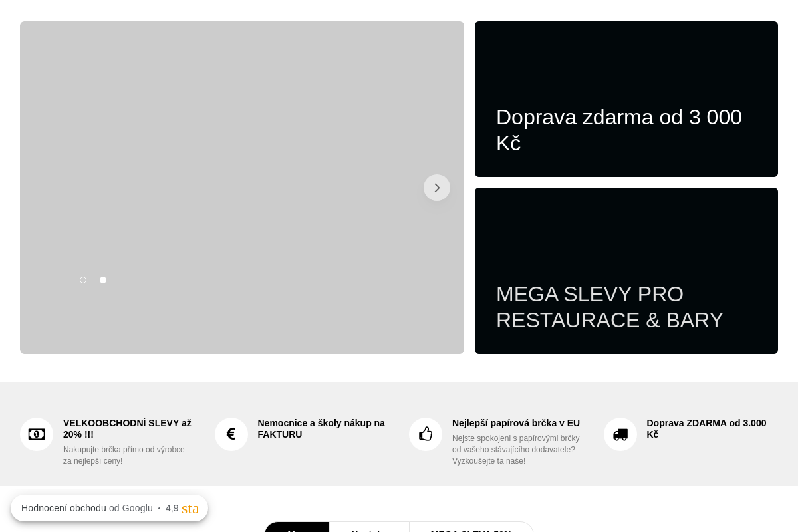Switch to the MEGA SLEVA 50% tab
Screen dimensions: 798x532
[x=471, y=531]
